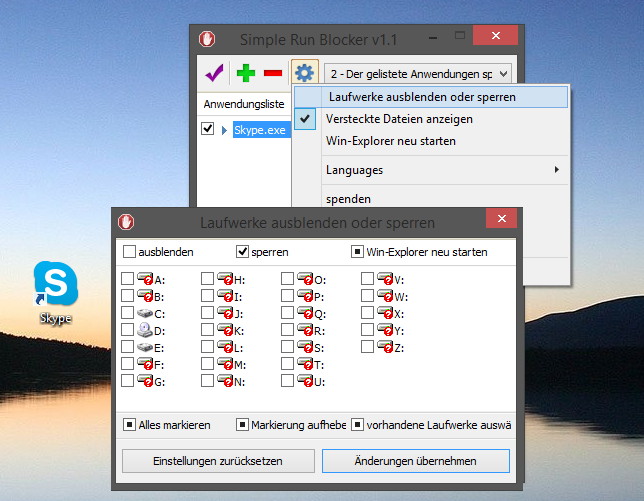Click the unavailable drive icon for V:

(385, 279)
